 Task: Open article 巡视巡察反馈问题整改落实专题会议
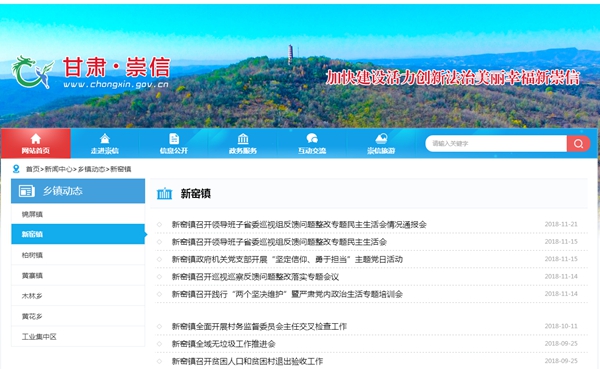[x=255, y=277]
